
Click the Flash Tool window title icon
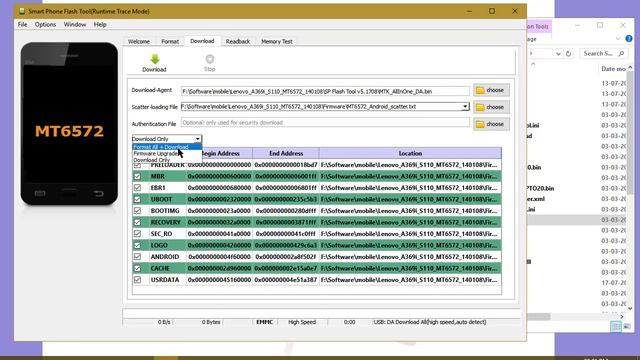coord(22,11)
